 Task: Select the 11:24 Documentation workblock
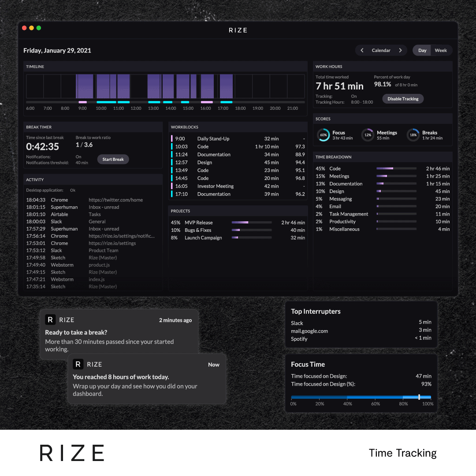pos(238,155)
